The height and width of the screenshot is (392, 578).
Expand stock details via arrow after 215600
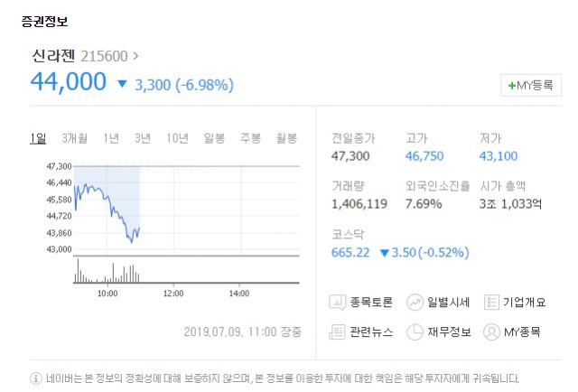pos(136,56)
